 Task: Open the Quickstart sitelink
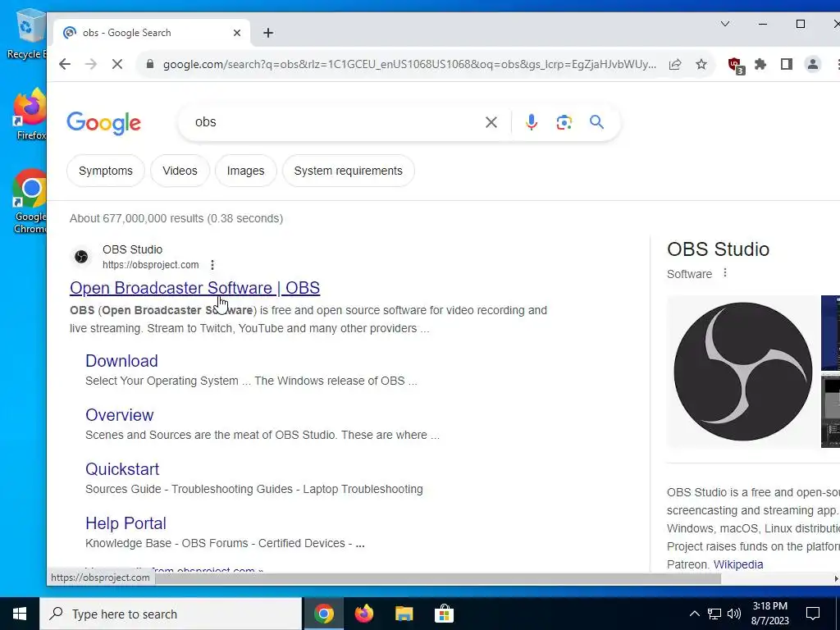coord(122,469)
